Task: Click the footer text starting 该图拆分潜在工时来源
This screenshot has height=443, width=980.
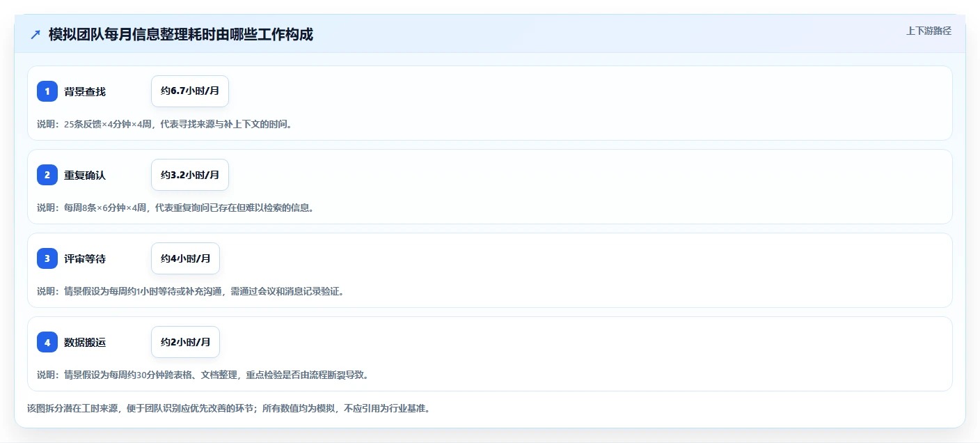Action: coord(228,408)
